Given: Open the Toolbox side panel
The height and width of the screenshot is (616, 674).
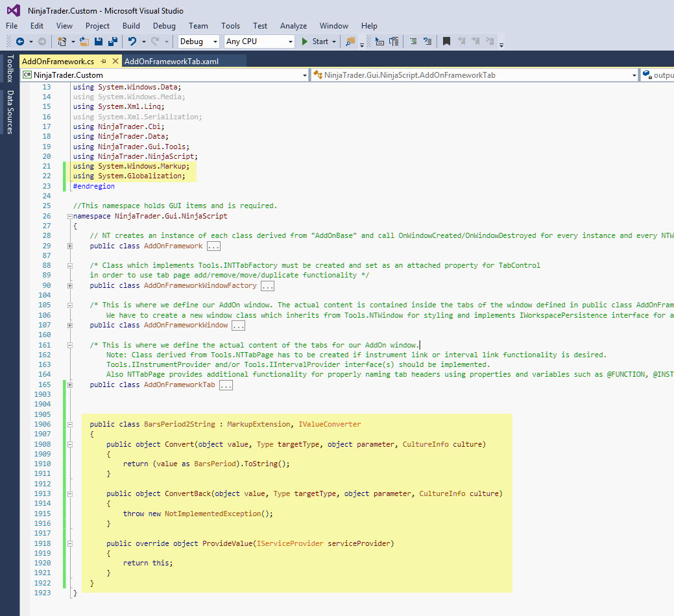Looking at the screenshot, I should (10, 69).
